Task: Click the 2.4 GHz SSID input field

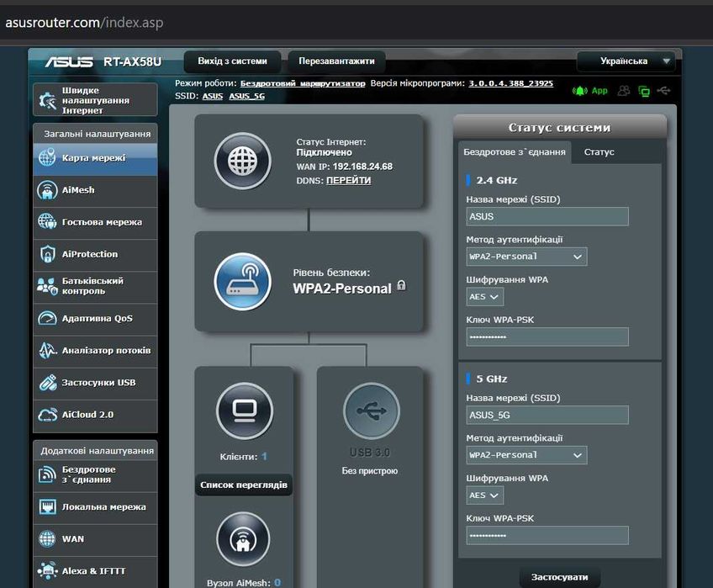Action: [547, 217]
